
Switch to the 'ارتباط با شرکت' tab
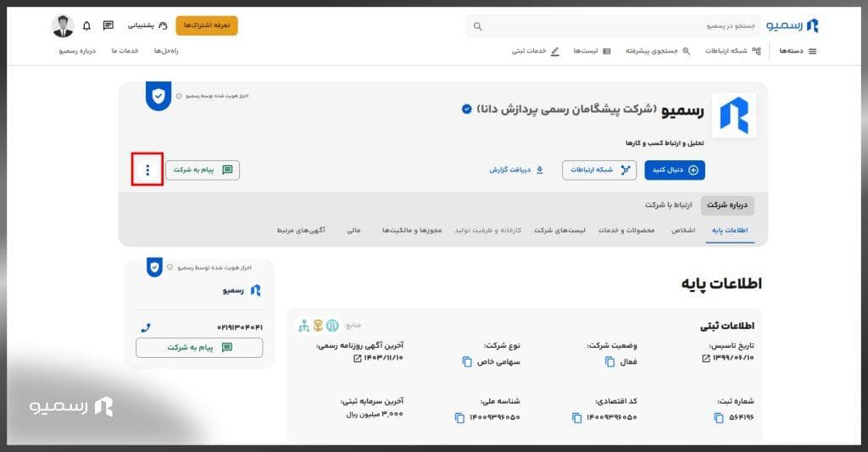pos(668,205)
